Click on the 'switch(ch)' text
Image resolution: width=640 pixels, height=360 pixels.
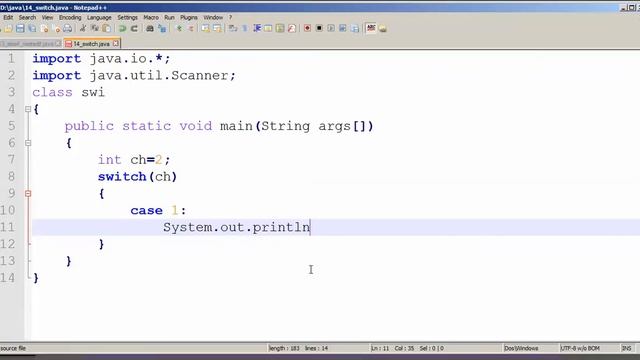pyautogui.click(x=137, y=177)
